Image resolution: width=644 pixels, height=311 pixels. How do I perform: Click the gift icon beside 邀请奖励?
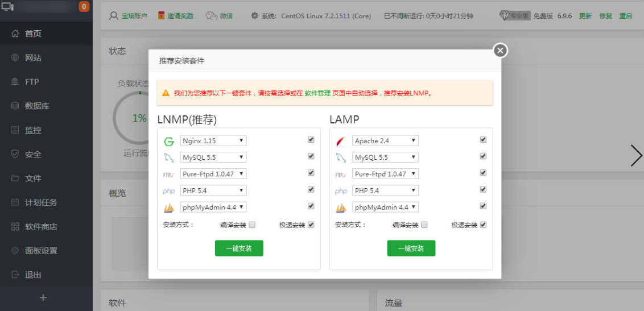(x=162, y=16)
